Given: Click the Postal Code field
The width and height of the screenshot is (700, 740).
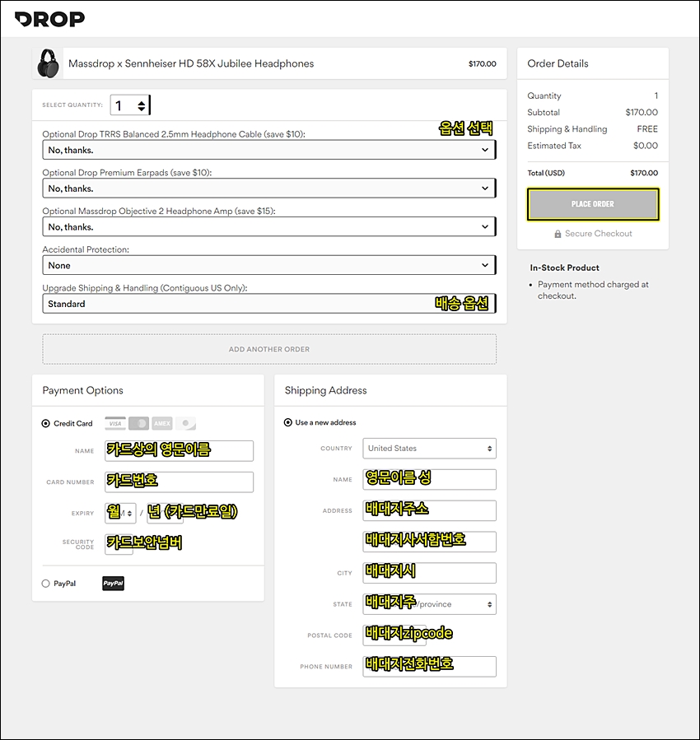Looking at the screenshot, I should (x=394, y=635).
